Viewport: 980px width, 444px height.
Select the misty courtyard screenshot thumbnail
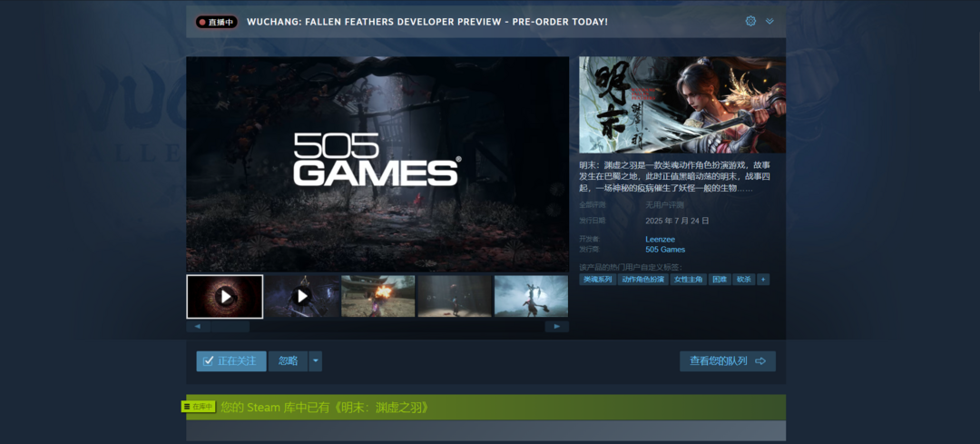coord(455,296)
